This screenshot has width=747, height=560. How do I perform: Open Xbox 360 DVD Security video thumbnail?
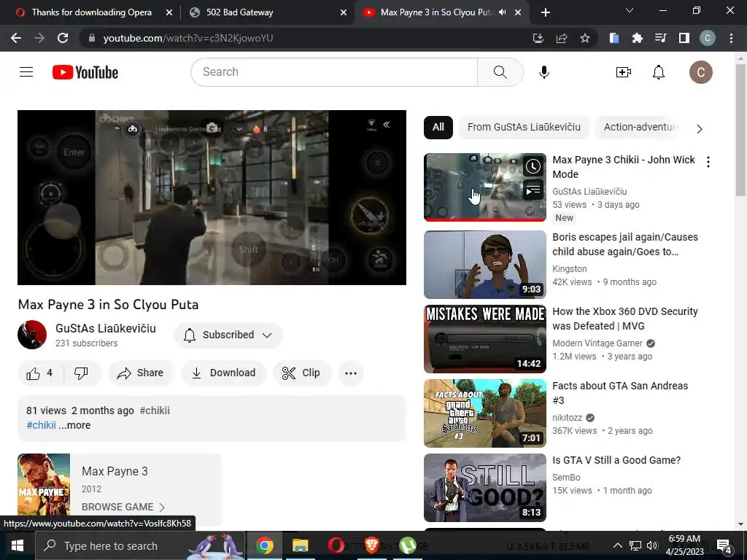coord(485,339)
